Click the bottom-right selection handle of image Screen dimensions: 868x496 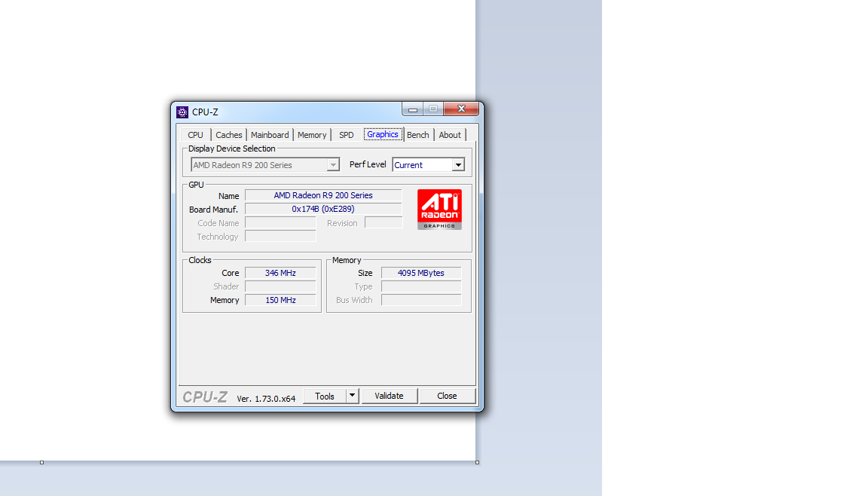(477, 462)
